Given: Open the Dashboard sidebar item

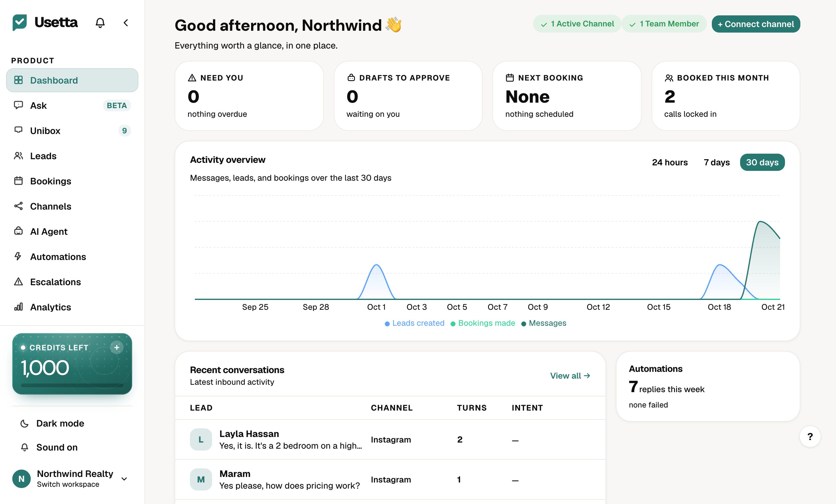Looking at the screenshot, I should (x=72, y=81).
